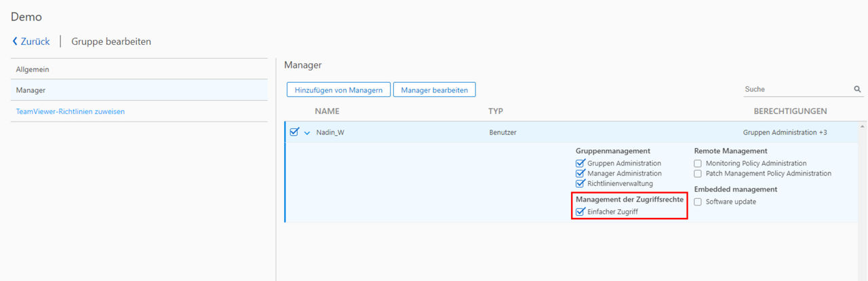Focus the Suche search field
Screen dimensions: 868x281
(x=797, y=89)
